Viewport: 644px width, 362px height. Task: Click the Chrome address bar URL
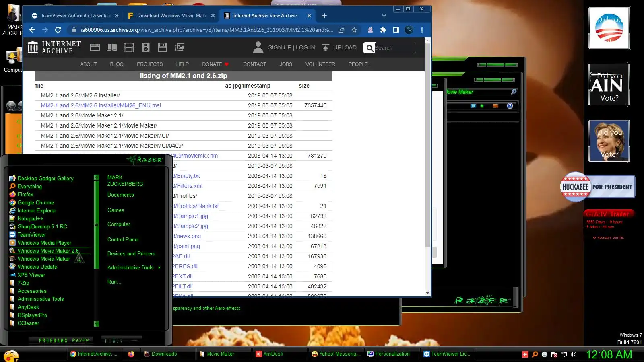[x=206, y=30]
